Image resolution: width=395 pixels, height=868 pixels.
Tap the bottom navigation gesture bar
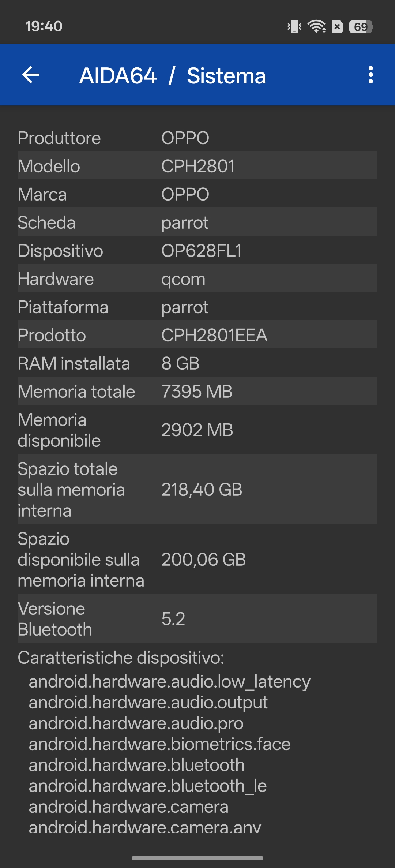pyautogui.click(x=197, y=858)
